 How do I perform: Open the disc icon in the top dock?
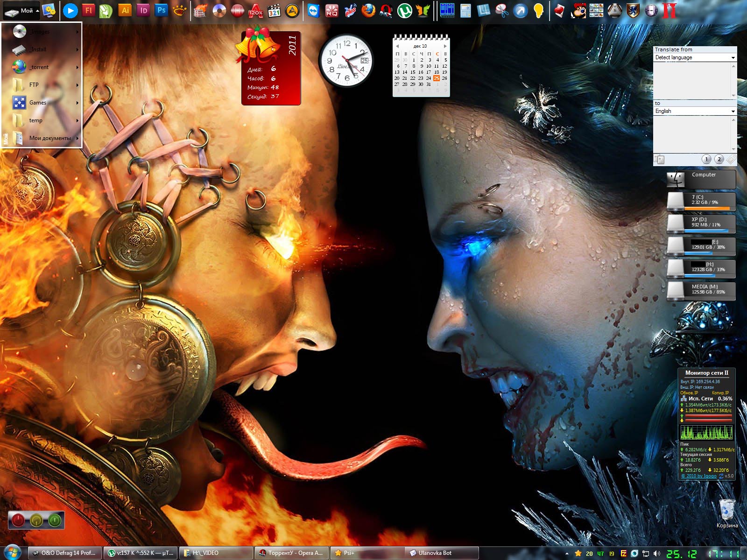(219, 10)
